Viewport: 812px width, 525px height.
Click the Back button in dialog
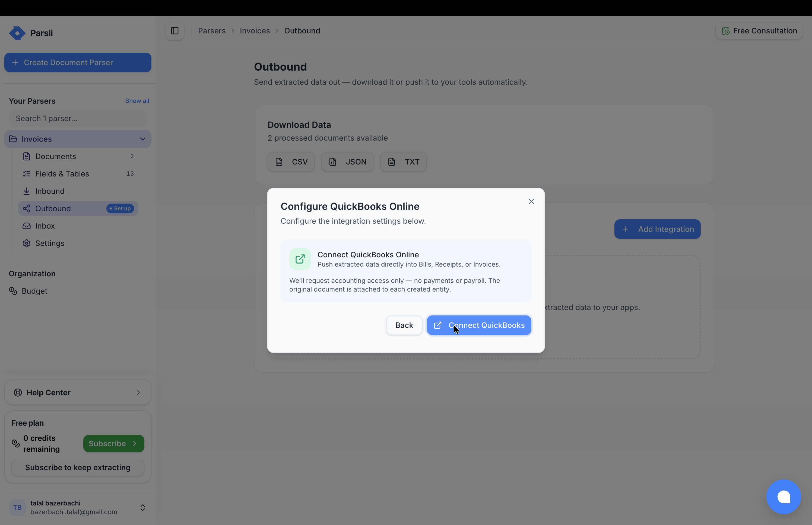click(404, 325)
